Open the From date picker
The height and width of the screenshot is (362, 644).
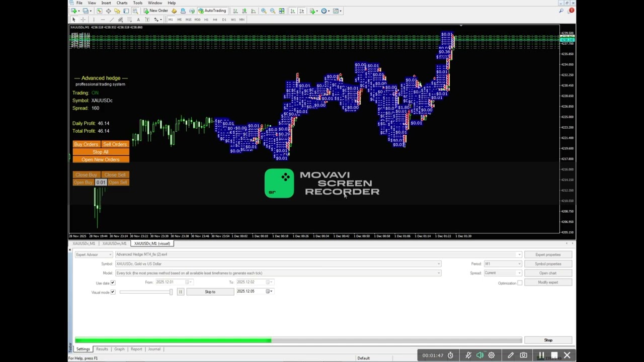point(188,282)
